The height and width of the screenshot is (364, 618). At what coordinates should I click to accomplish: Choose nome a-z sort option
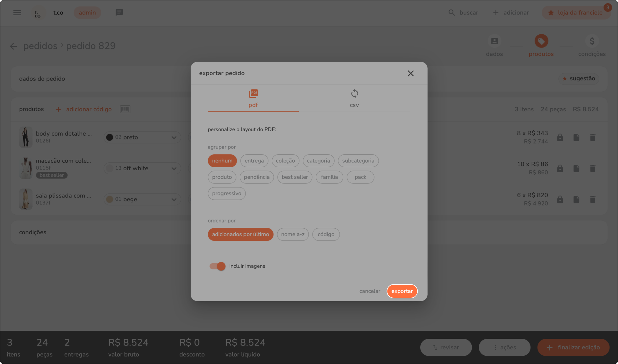[x=293, y=235]
